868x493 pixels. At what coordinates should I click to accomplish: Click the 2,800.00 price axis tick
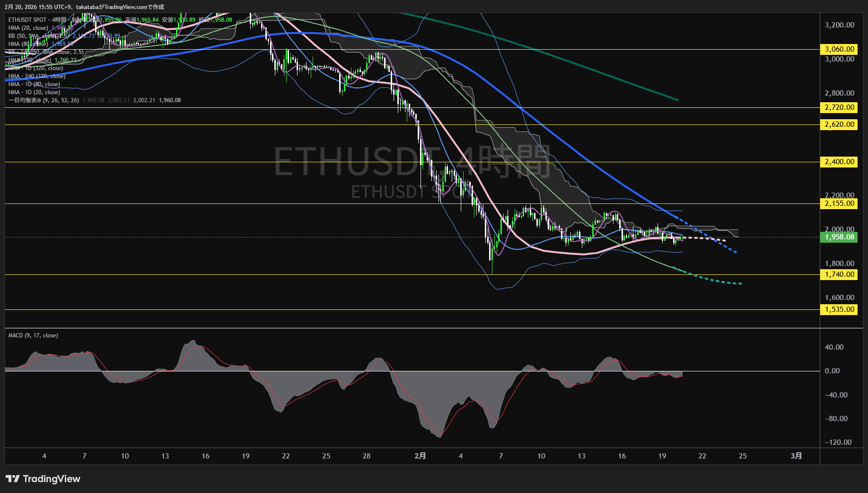point(840,93)
